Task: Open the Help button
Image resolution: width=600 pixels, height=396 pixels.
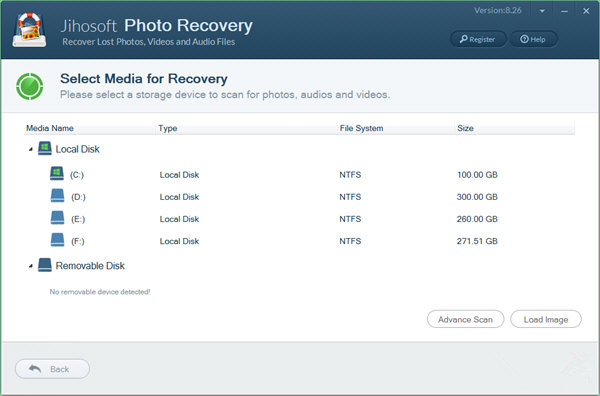Action: [533, 39]
